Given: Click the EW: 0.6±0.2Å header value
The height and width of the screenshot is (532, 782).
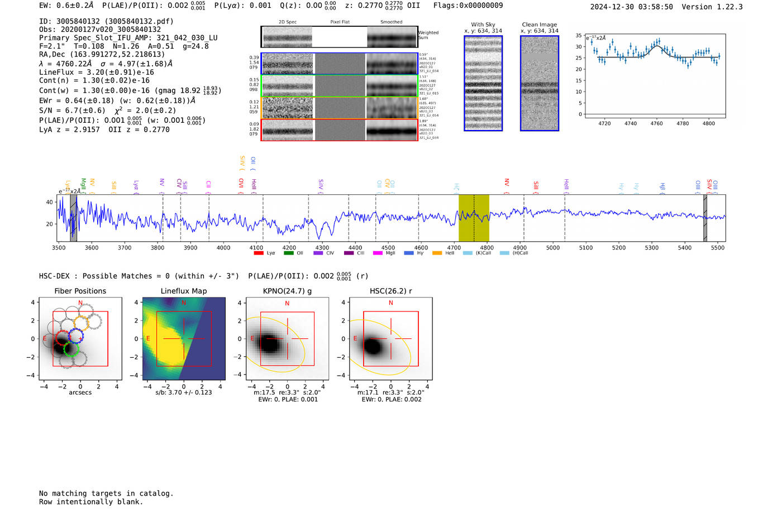Looking at the screenshot, I should pos(66,6).
